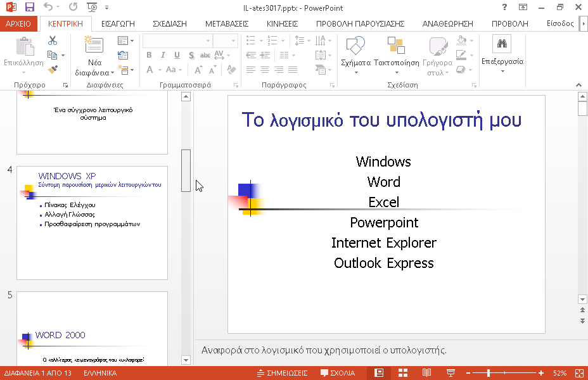
Task: Open the numbering list dropdown arrow
Action: 283,41
